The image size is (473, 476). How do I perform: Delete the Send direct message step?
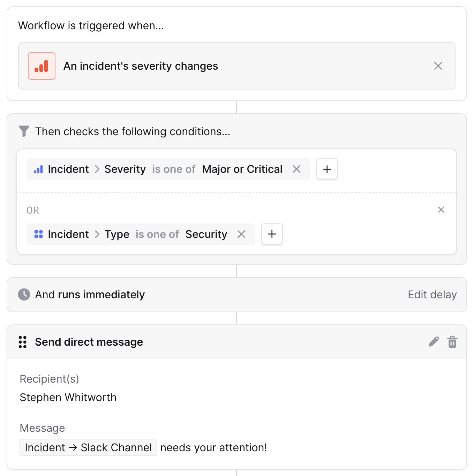click(x=452, y=342)
